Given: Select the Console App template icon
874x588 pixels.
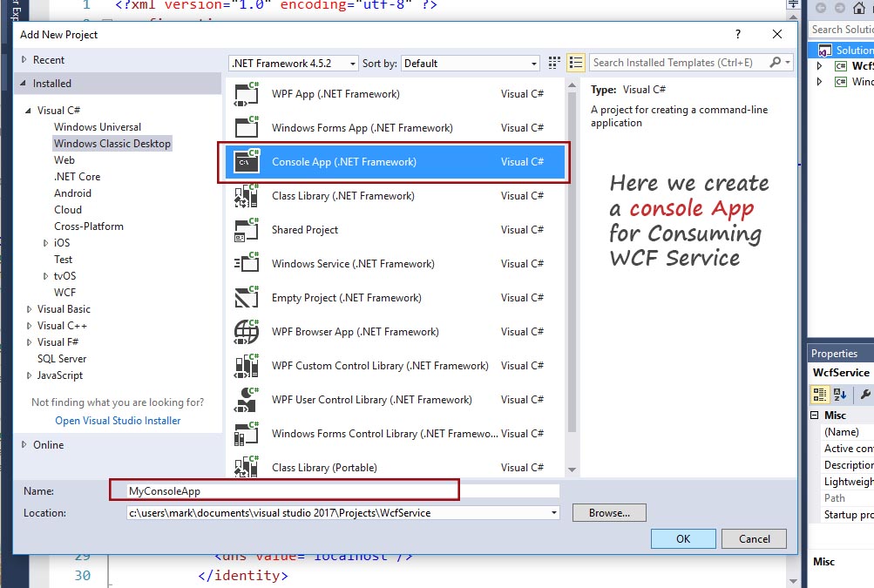Looking at the screenshot, I should click(247, 162).
